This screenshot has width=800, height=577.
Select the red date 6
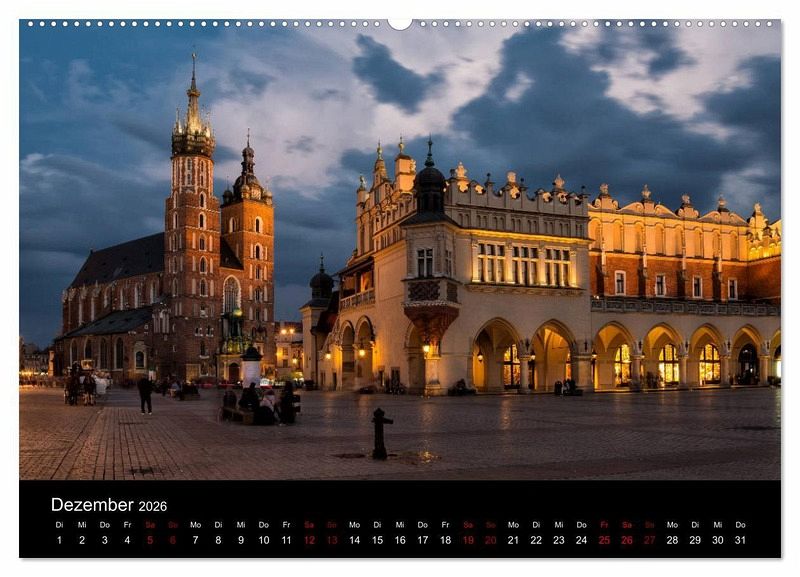coord(172,540)
